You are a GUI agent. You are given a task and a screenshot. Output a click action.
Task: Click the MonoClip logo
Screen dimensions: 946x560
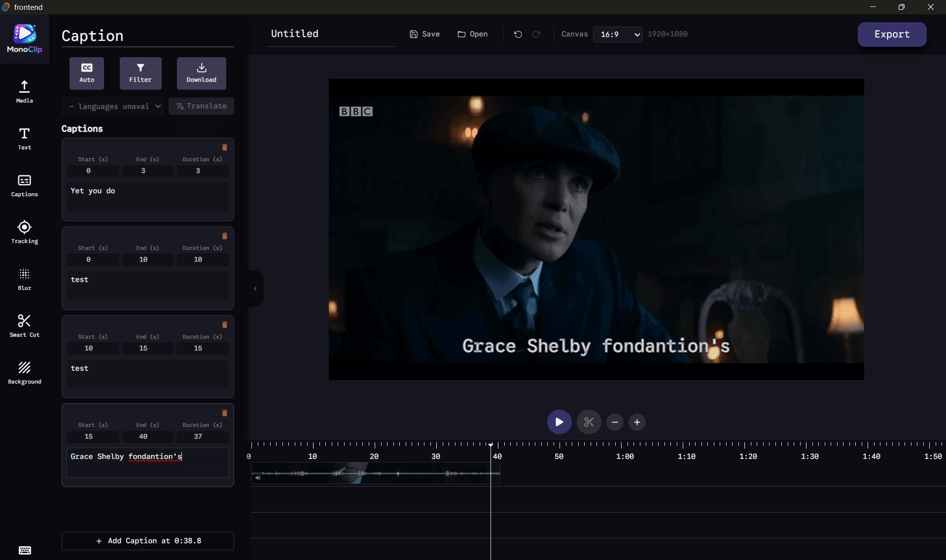pyautogui.click(x=24, y=38)
